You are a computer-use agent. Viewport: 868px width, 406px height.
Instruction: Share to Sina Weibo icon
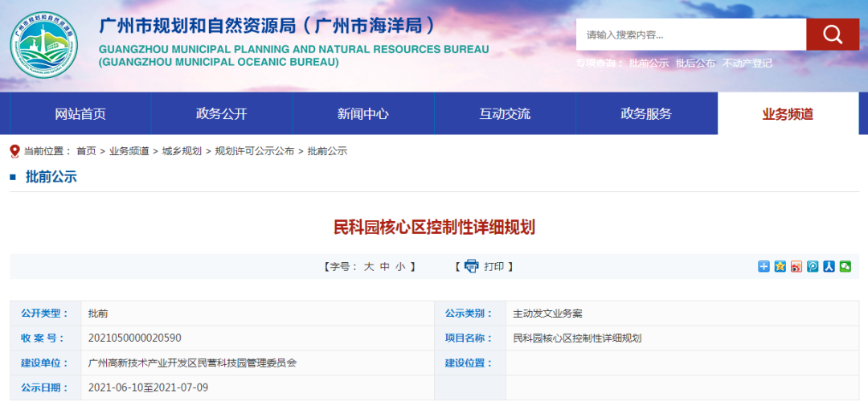(796, 267)
